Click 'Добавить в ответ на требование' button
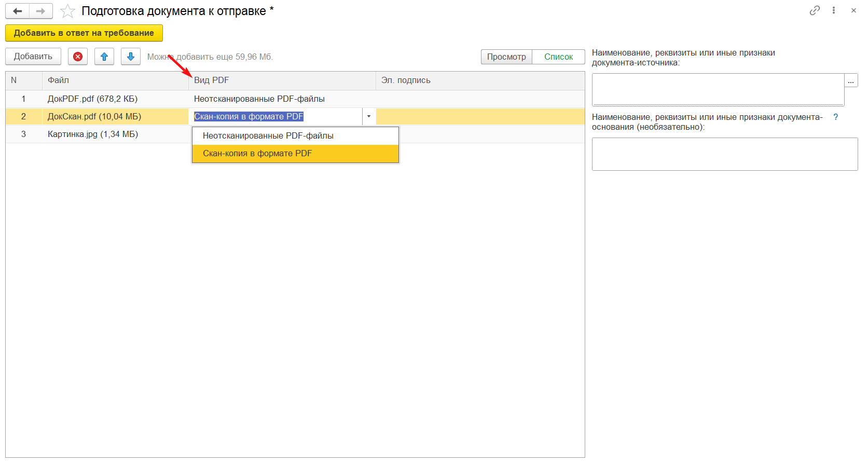868x464 pixels. (84, 33)
